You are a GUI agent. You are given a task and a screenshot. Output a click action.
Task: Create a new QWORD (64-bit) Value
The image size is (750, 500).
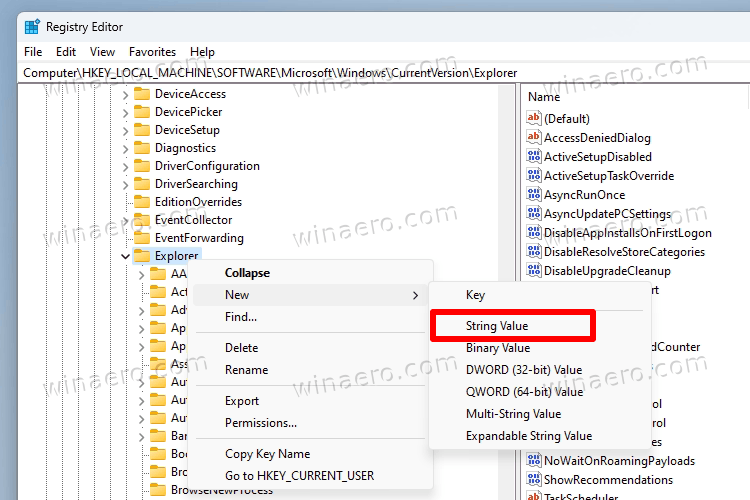click(540, 392)
